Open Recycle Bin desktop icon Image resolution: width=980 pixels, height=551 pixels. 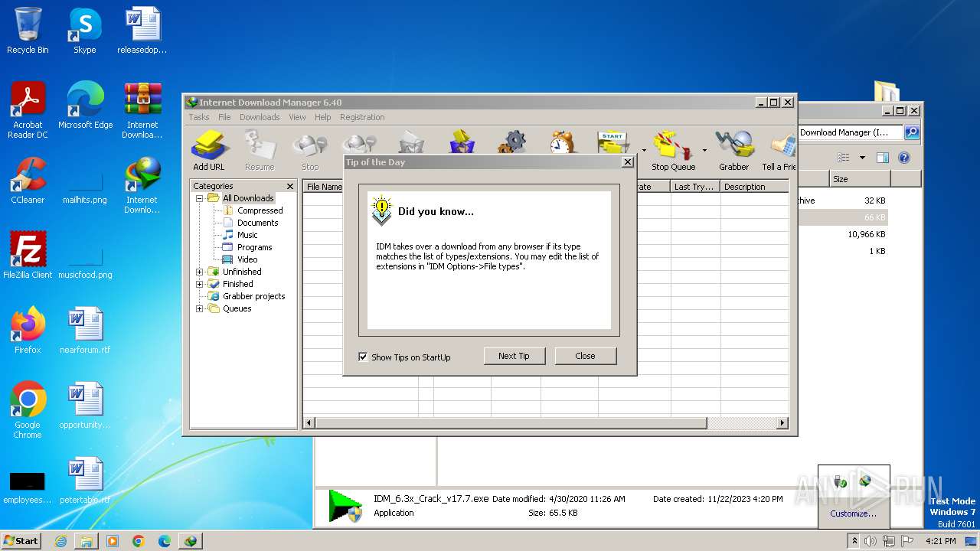click(28, 31)
